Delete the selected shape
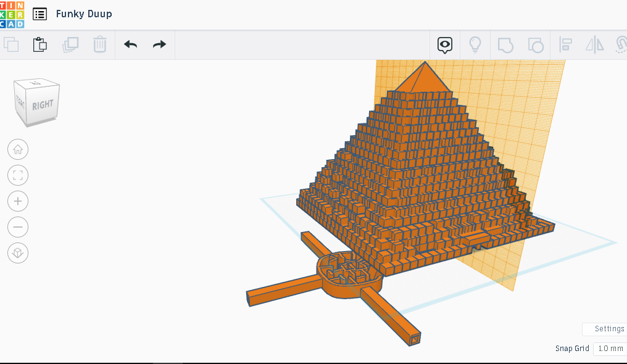 [100, 44]
